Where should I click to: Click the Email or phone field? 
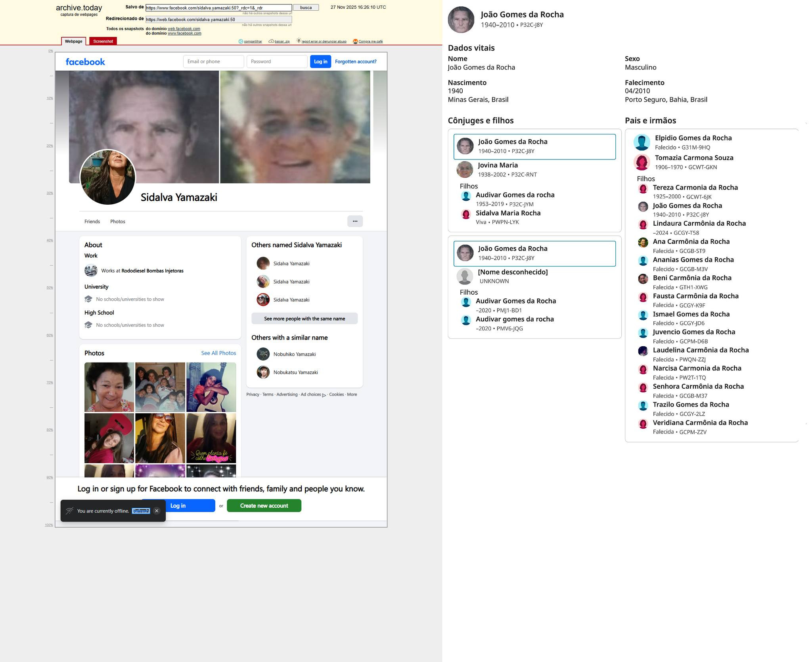213,61
